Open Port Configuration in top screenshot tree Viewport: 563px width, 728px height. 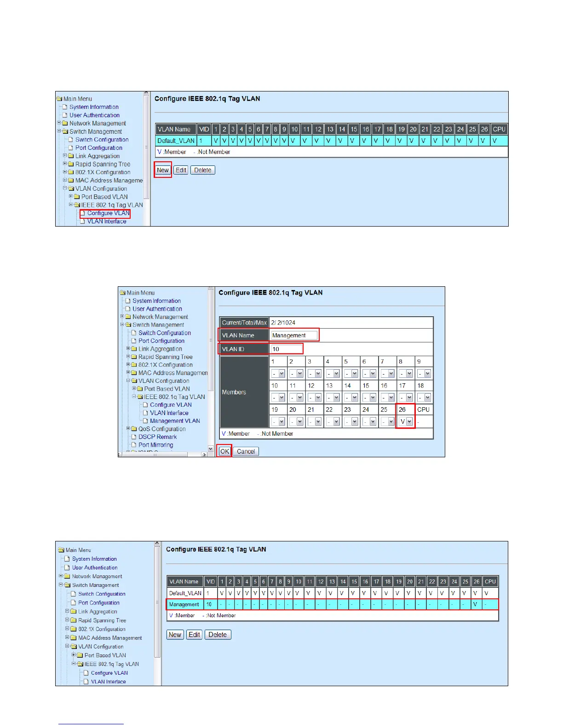(99, 148)
